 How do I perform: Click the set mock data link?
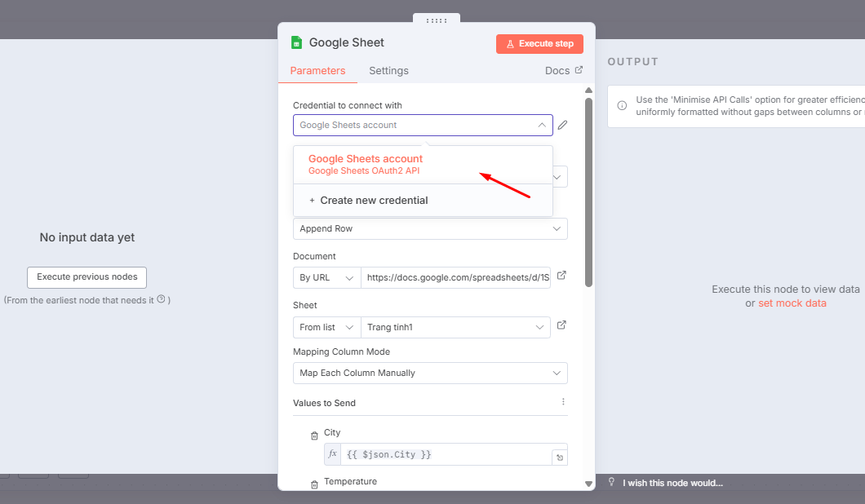(792, 303)
